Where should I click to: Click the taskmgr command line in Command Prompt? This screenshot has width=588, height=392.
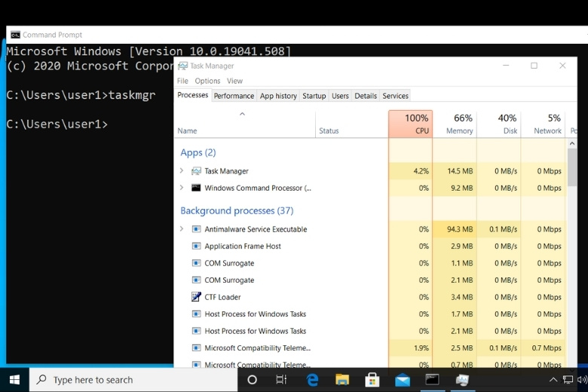pyautogui.click(x=81, y=95)
